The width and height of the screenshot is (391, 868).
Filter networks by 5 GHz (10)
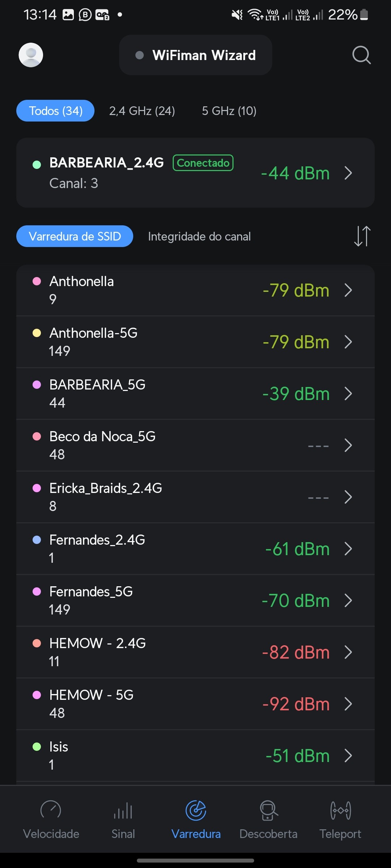pyautogui.click(x=229, y=111)
